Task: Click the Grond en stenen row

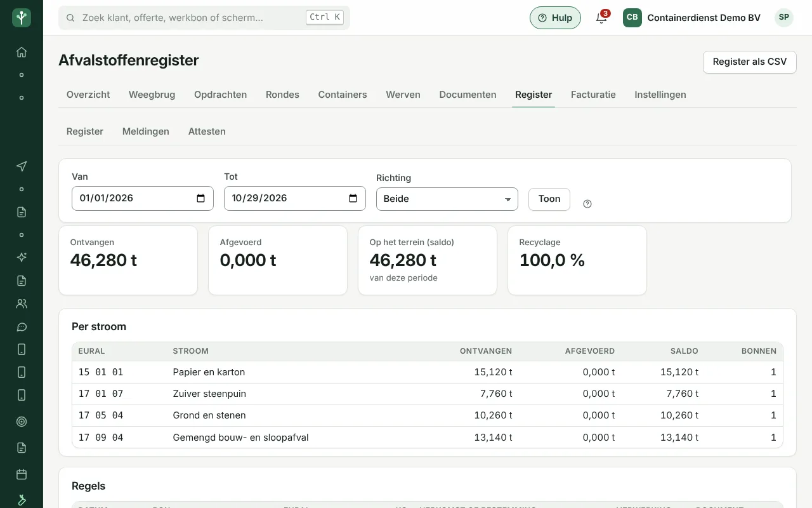Action: coord(428,415)
